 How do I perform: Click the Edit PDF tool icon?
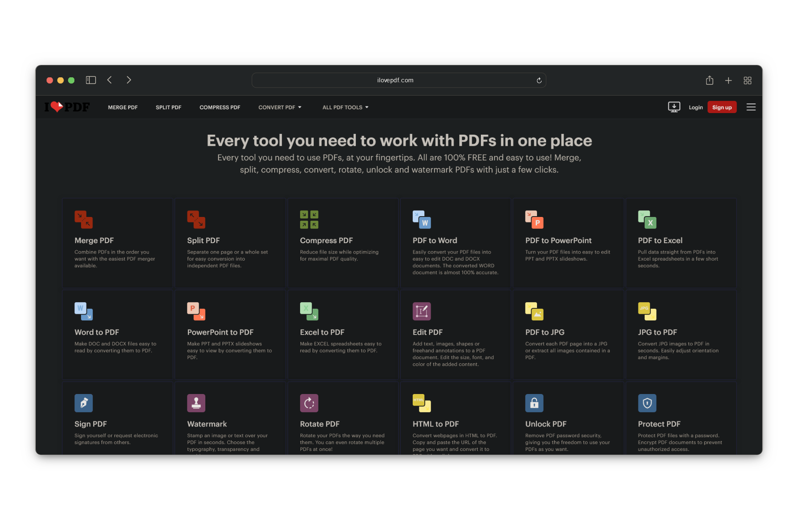(x=421, y=311)
